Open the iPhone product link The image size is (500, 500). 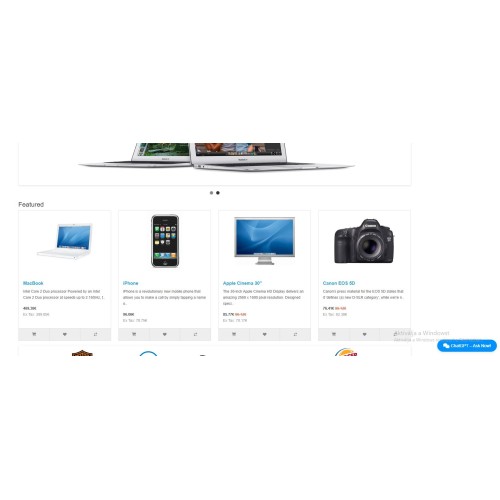click(130, 283)
